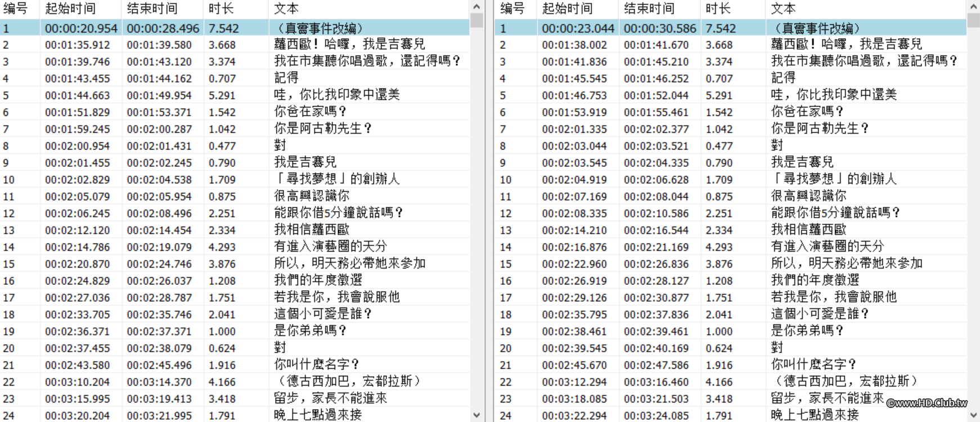Select the row starting at 00:00:23.044
This screenshot has height=422, width=980.
(731, 28)
